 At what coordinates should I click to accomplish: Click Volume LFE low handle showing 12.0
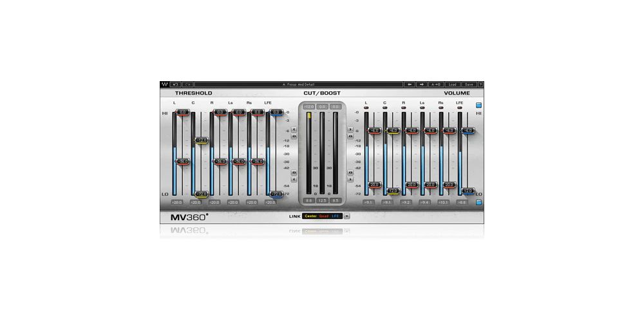click(468, 191)
